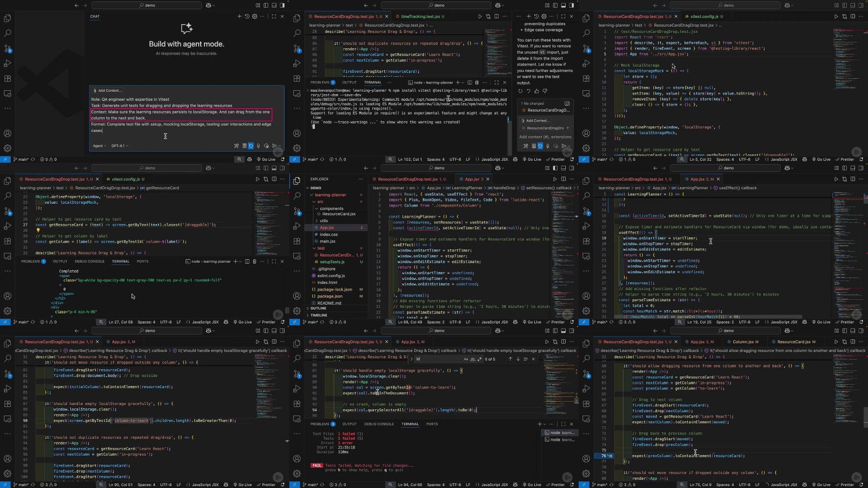Switch to OUTPUT tab in npm install window
This screenshot has height=488, width=868.
[x=350, y=83]
